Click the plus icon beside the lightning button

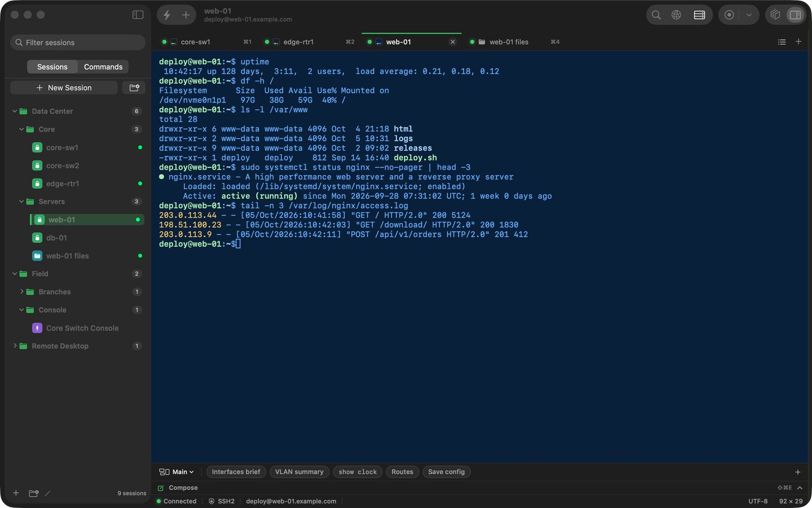(186, 15)
